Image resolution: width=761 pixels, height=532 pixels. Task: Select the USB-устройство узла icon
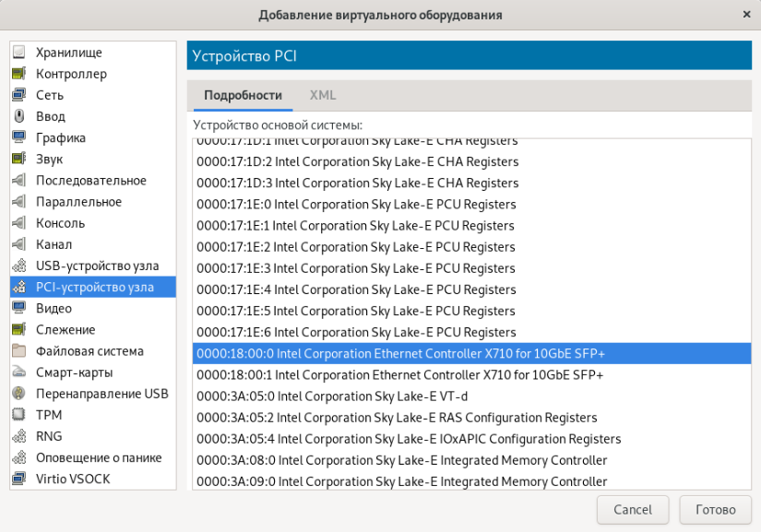tap(18, 266)
